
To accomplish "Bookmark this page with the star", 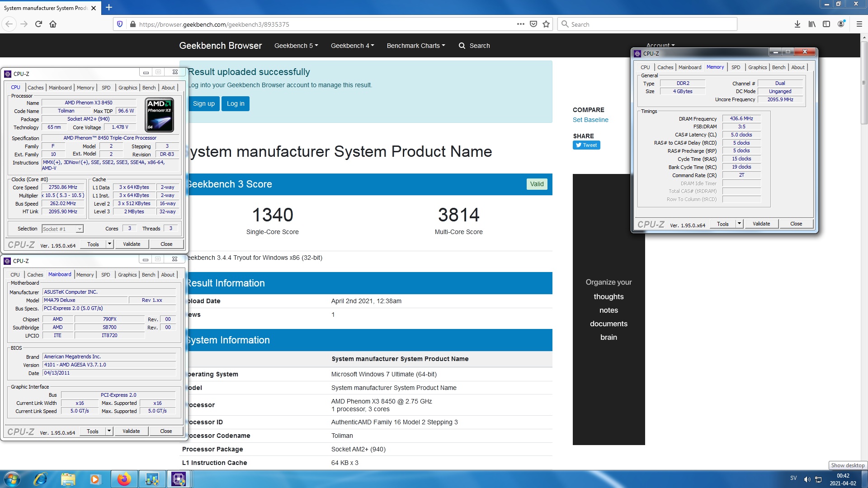I will point(546,24).
